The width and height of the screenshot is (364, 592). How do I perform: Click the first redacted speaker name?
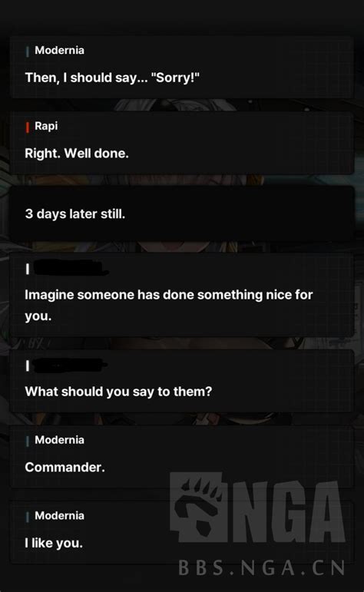(70, 268)
